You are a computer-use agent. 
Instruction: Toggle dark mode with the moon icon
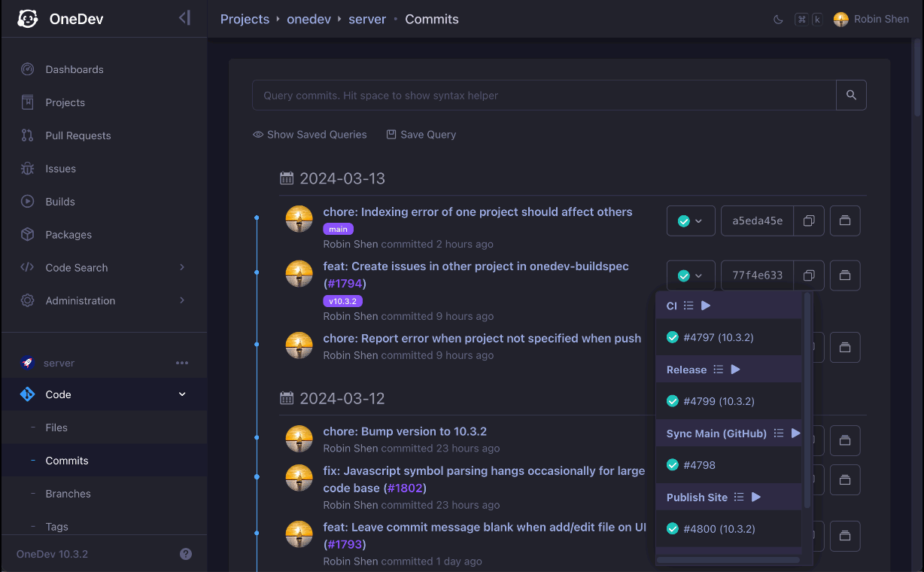pyautogui.click(x=778, y=20)
